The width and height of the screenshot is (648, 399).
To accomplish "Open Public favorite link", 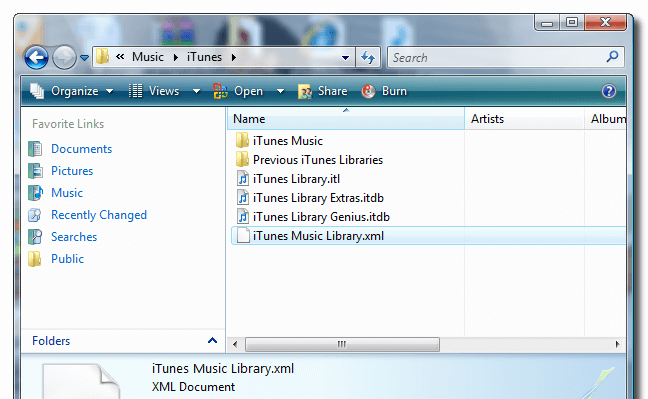I will point(67,259).
